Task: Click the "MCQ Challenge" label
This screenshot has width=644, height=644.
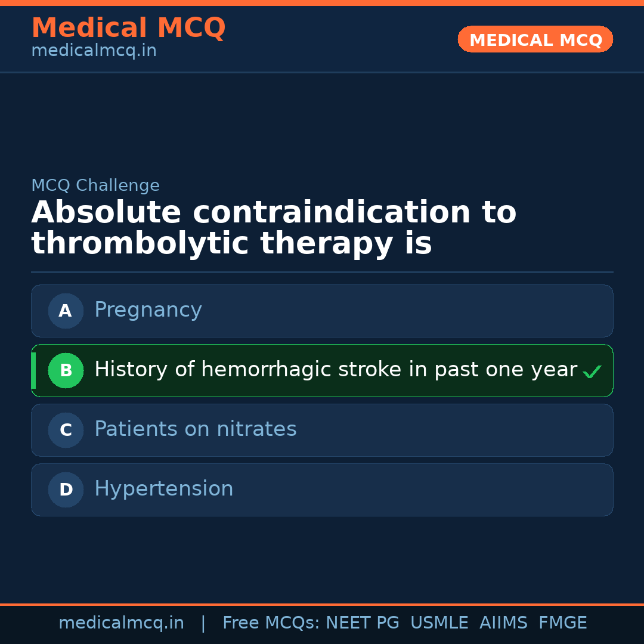Action: (95, 185)
